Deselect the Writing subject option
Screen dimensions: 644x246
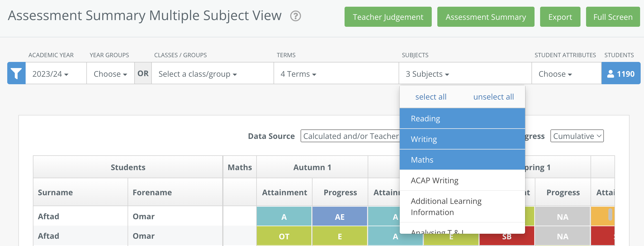pos(462,139)
